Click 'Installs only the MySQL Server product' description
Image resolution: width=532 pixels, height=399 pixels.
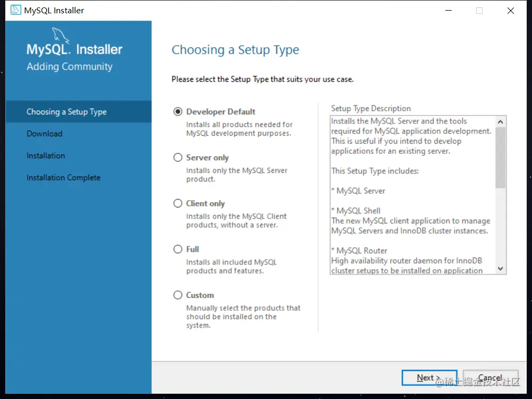[237, 174]
